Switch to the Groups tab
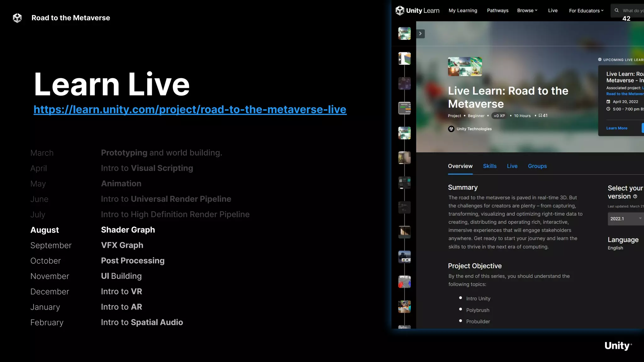The width and height of the screenshot is (644, 362). pos(537,166)
